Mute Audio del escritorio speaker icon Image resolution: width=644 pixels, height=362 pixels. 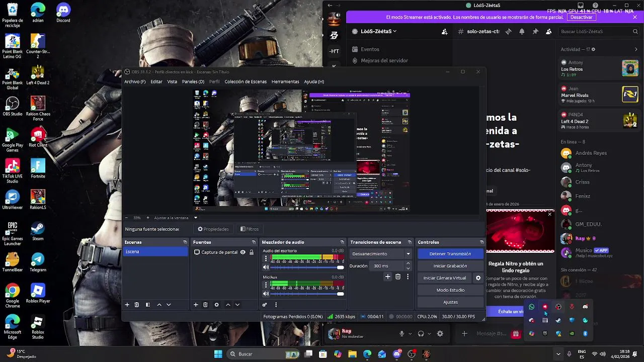coord(266,267)
